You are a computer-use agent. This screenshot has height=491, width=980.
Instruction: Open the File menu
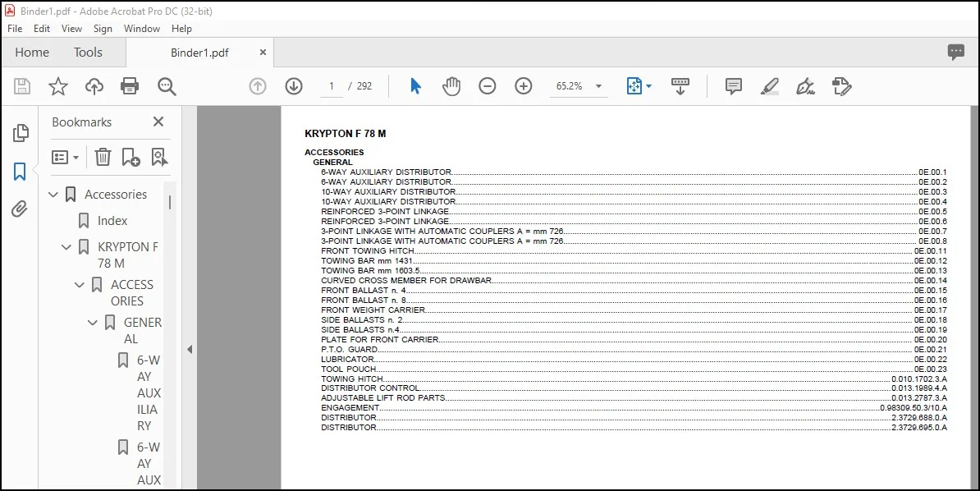pyautogui.click(x=15, y=29)
